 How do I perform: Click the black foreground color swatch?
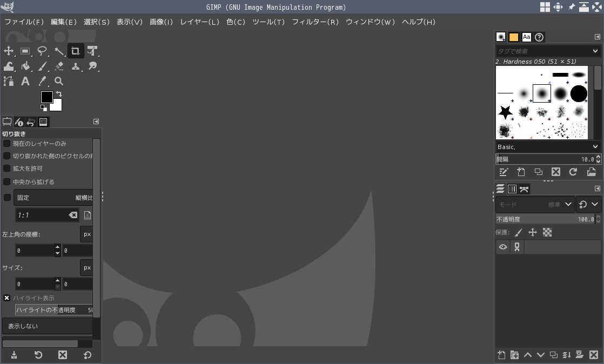coord(46,97)
